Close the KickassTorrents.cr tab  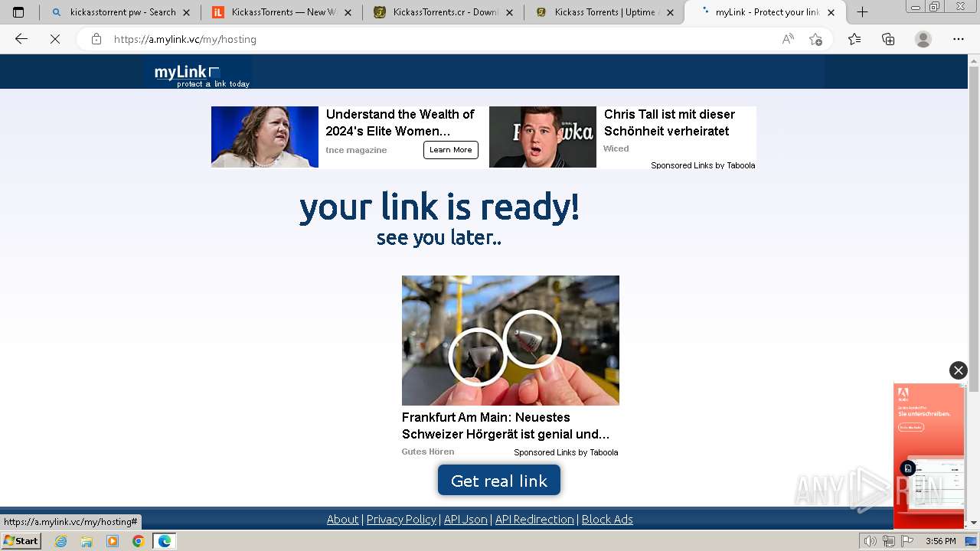(509, 12)
